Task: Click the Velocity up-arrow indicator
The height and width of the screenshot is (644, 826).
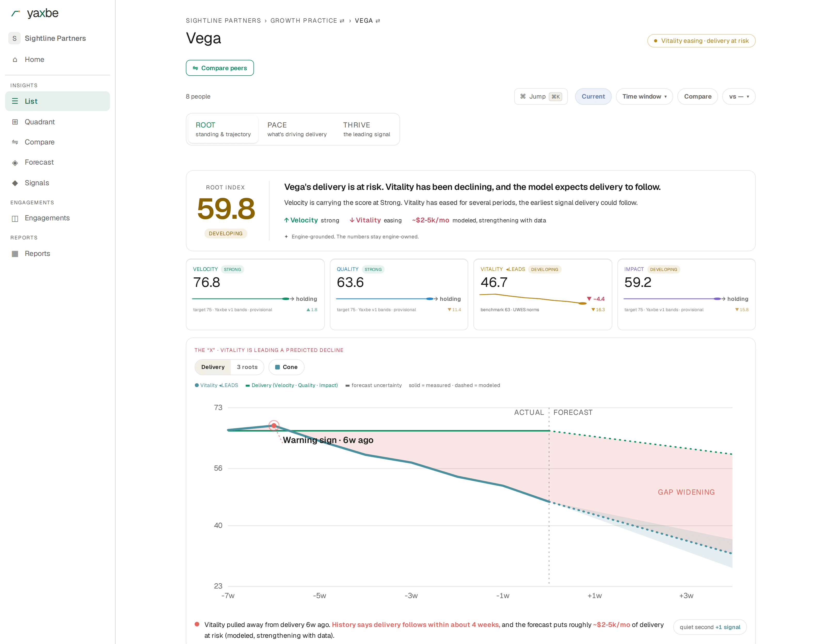Action: (287, 220)
